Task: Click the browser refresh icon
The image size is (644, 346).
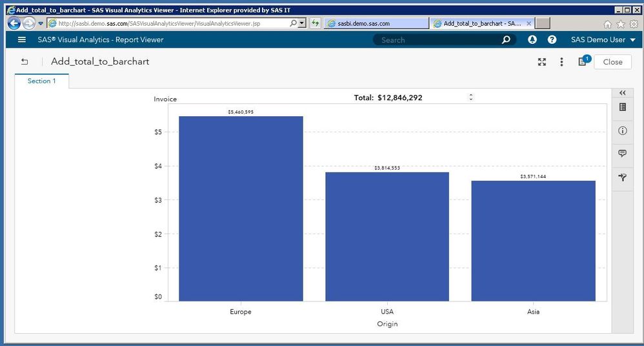Action: [x=315, y=23]
